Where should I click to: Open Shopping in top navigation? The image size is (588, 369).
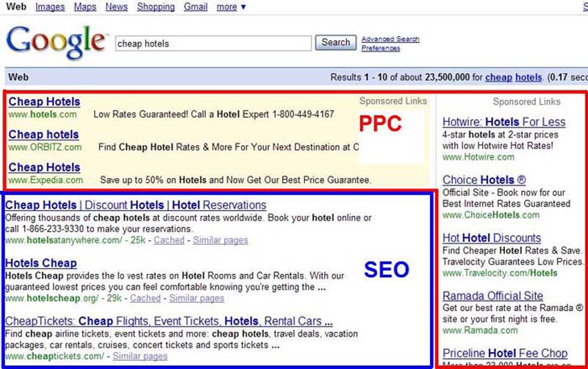coord(156,7)
